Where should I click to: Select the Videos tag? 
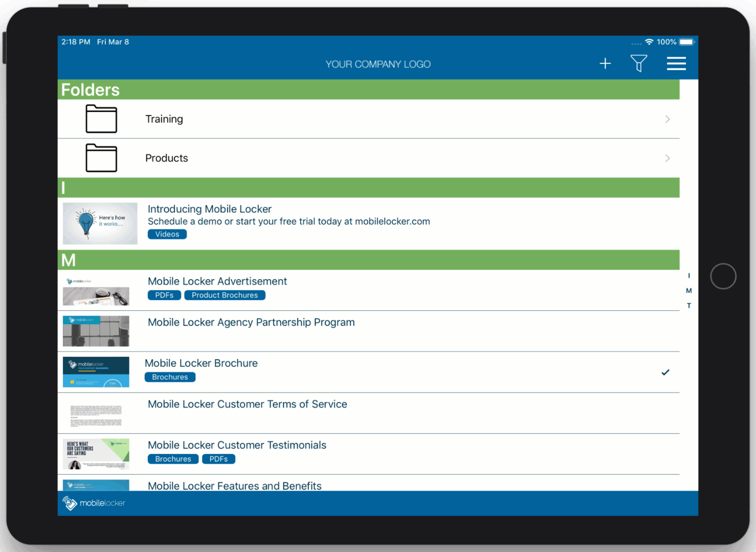coord(167,234)
